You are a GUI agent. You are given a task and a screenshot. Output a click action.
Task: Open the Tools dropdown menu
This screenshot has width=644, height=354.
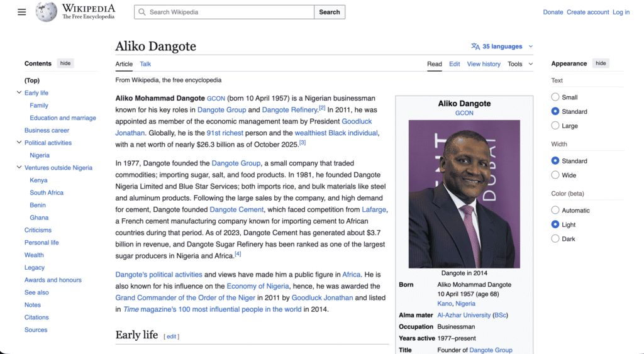[x=519, y=64]
